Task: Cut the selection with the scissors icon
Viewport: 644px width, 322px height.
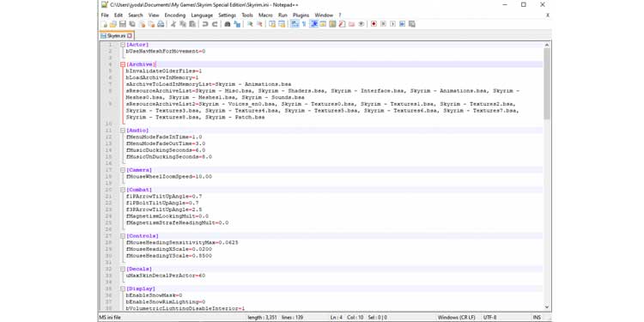Action: coord(173,24)
